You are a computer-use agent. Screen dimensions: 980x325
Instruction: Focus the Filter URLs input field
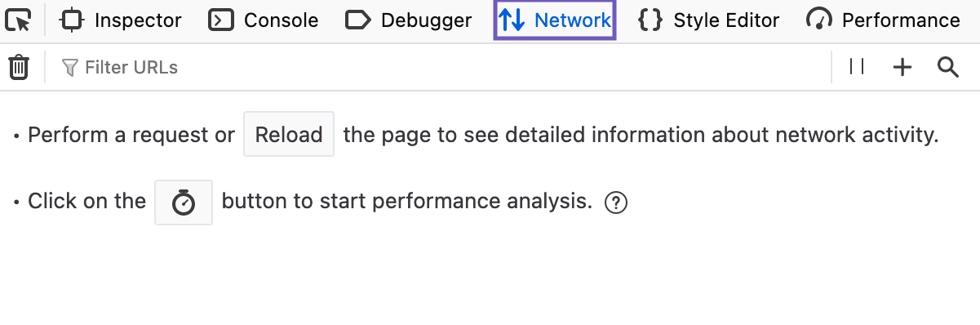click(x=441, y=67)
